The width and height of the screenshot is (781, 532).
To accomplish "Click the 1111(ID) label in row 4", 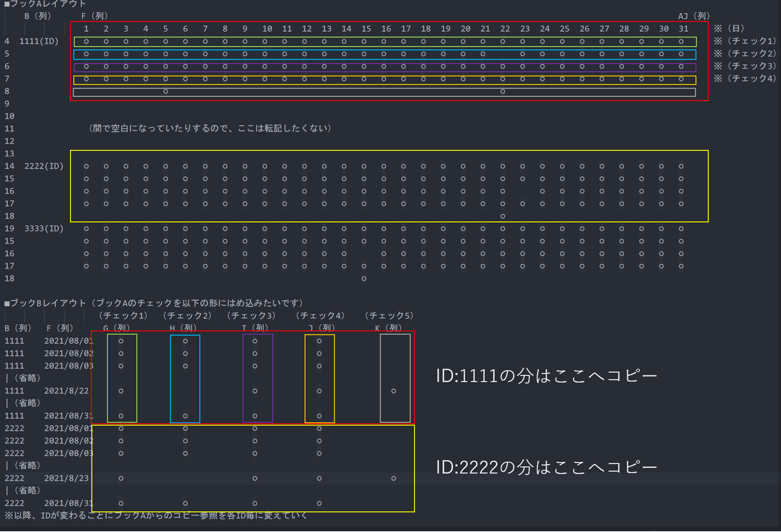I will click(39, 41).
